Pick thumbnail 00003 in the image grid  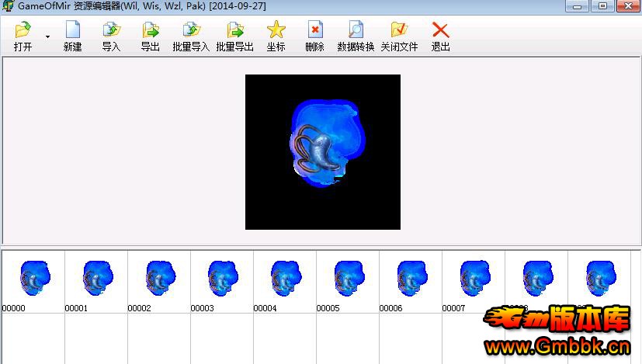click(222, 279)
